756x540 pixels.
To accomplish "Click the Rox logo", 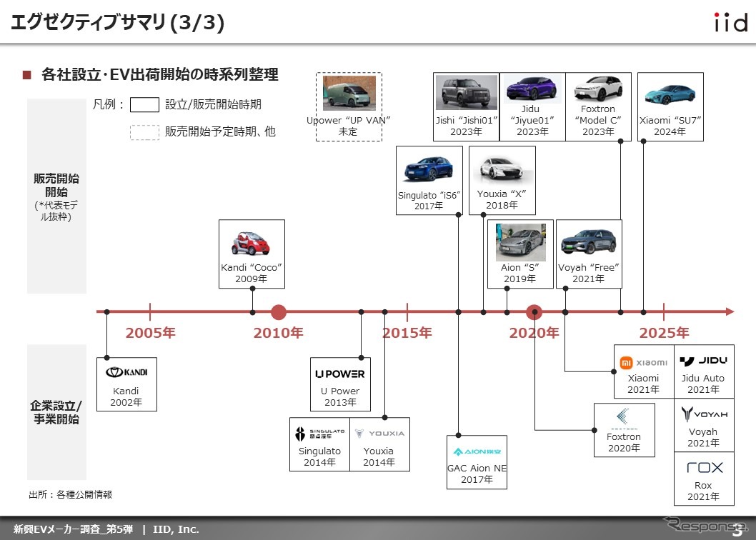I will (x=704, y=468).
